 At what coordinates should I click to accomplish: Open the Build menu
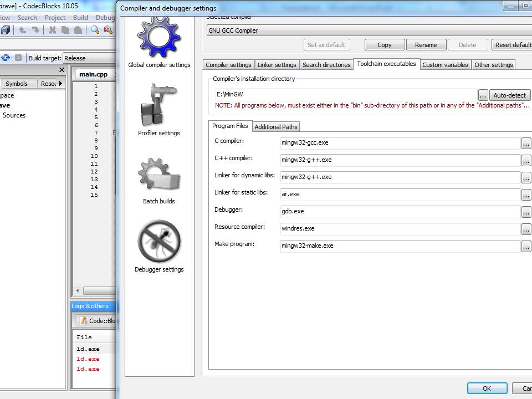(80, 17)
